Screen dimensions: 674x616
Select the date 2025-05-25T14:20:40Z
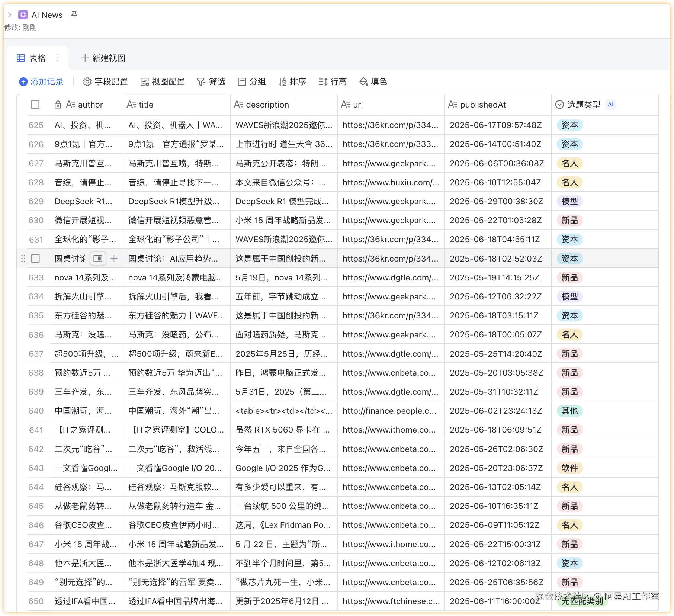(x=498, y=354)
